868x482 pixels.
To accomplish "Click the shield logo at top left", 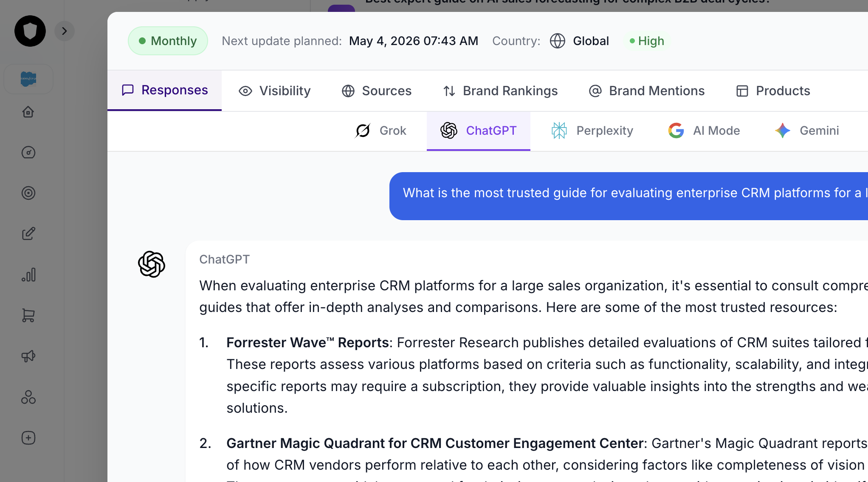I will coord(30,31).
